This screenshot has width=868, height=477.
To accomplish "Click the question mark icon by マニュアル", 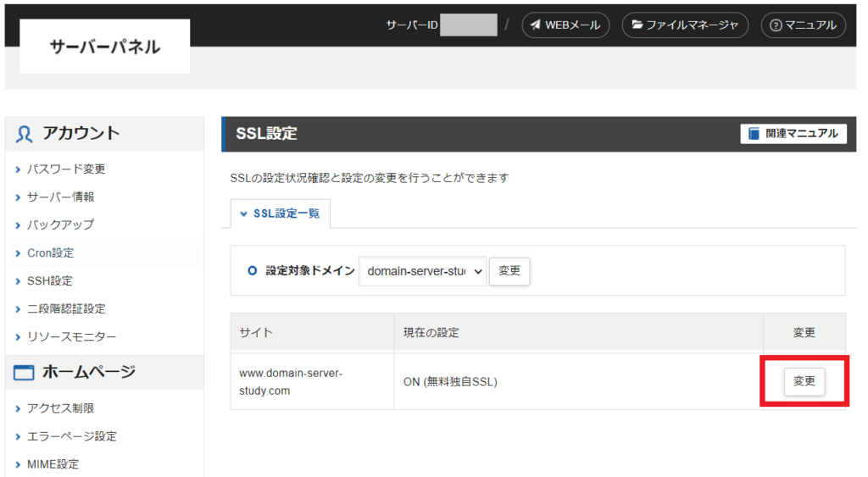I will pos(776,25).
